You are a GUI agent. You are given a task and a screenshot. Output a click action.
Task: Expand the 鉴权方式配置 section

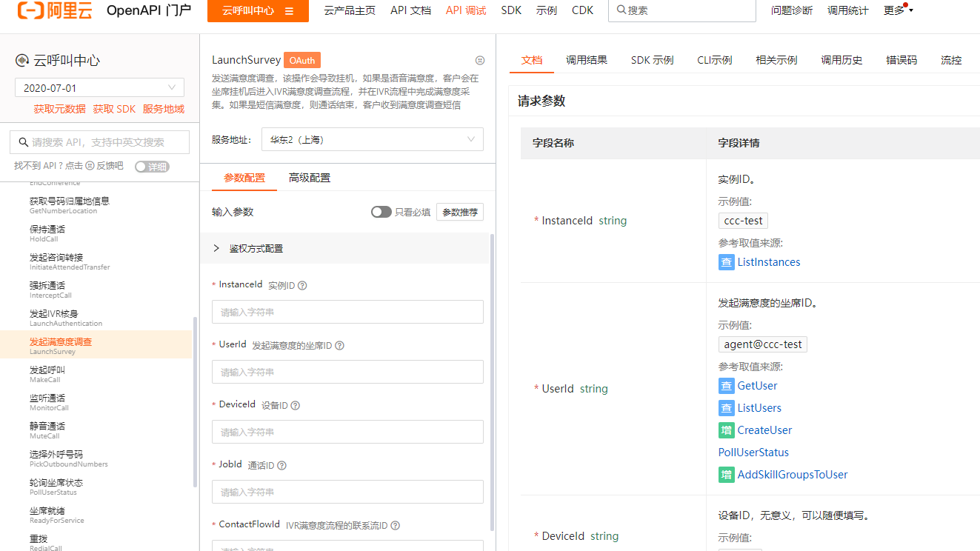[344, 248]
